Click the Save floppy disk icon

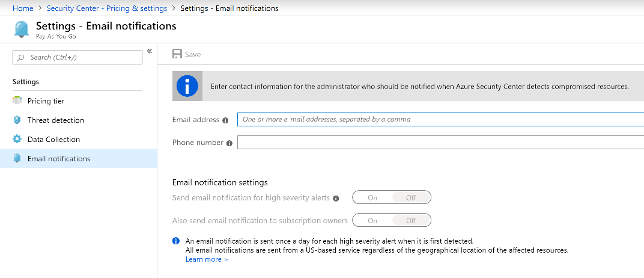[x=177, y=54]
